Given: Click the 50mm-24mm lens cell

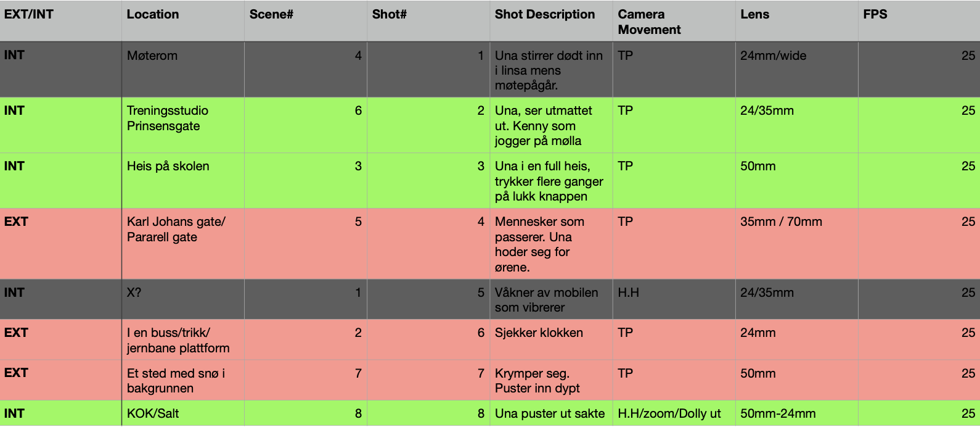Looking at the screenshot, I should click(796, 413).
